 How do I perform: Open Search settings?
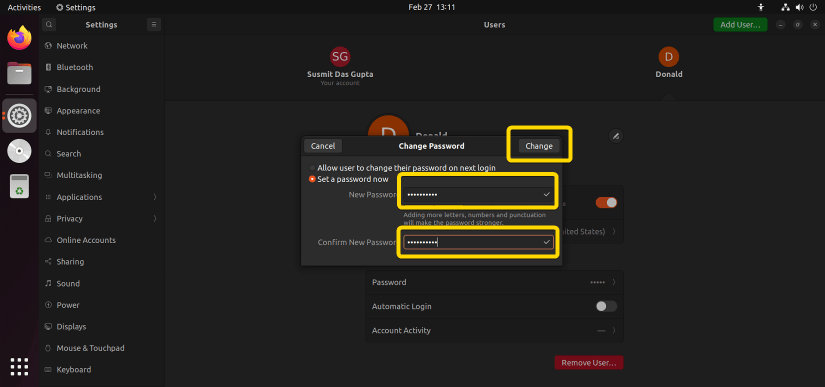point(102,154)
